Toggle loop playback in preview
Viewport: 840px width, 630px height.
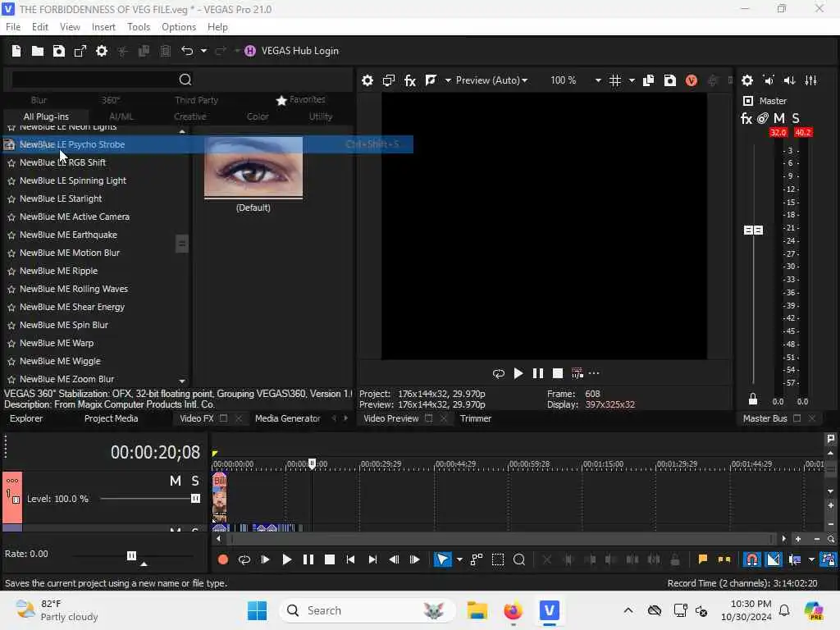pos(498,373)
